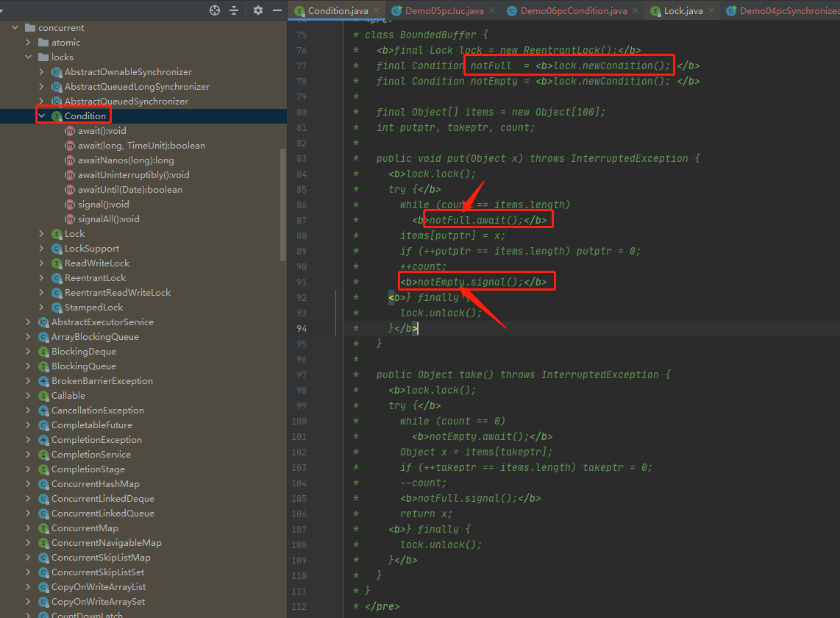Viewport: 840px width, 618px height.
Task: Click the ArrayBlockingQueue class icon
Action: 43,337
